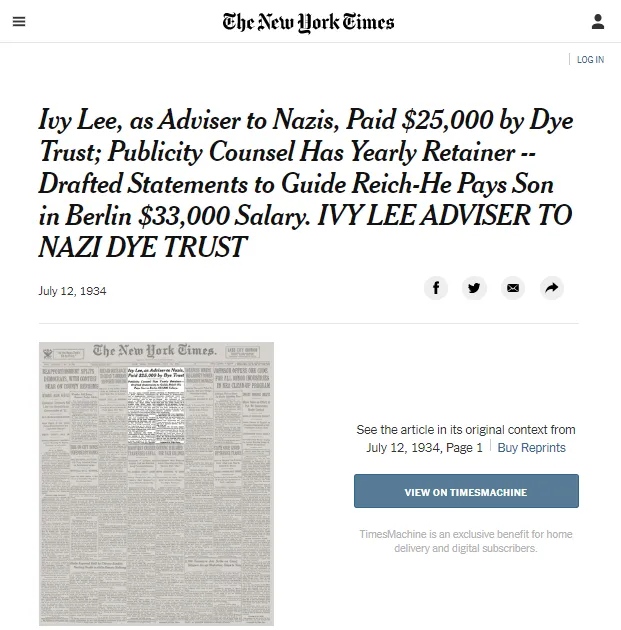Open the hamburger sections menu
Image resolution: width=621 pixels, height=630 pixels.
(19, 21)
